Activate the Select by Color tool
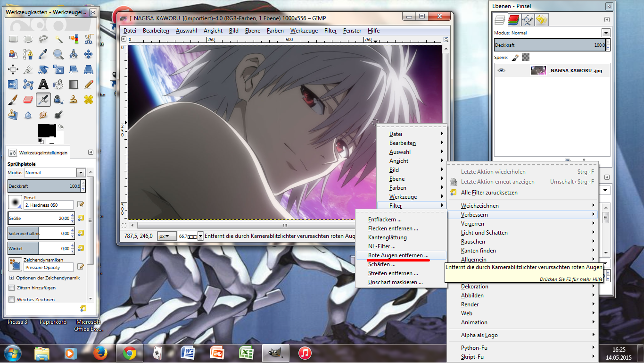This screenshot has width=644, height=363. [x=74, y=39]
